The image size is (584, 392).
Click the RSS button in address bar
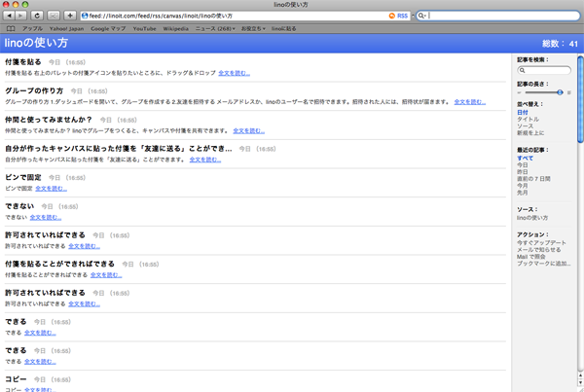[398, 16]
